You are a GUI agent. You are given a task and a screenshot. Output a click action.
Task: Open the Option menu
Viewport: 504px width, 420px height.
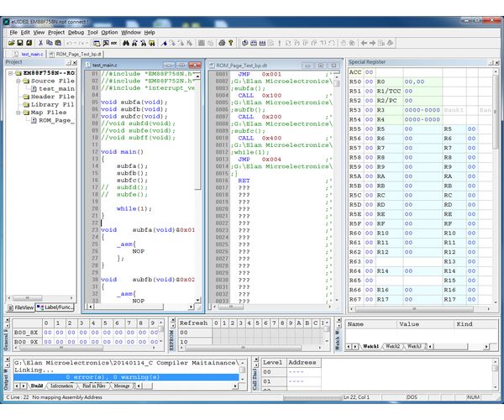(x=109, y=32)
